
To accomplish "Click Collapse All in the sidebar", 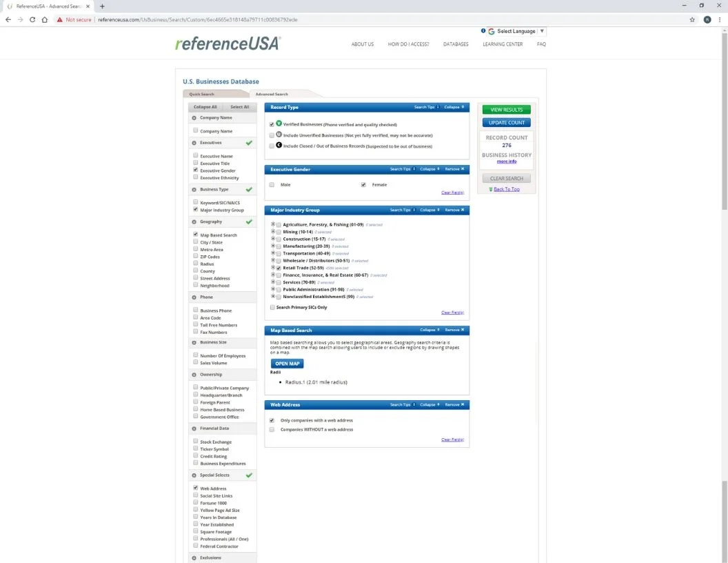I will pos(205,107).
